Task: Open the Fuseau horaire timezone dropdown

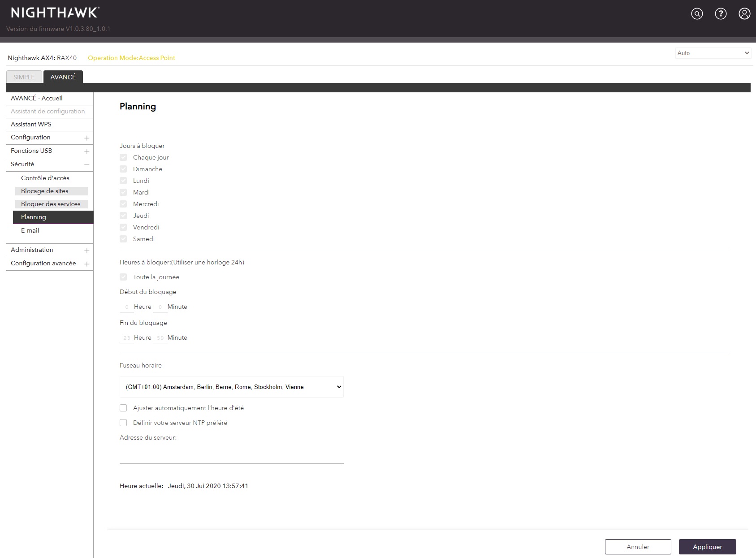Action: pyautogui.click(x=231, y=387)
